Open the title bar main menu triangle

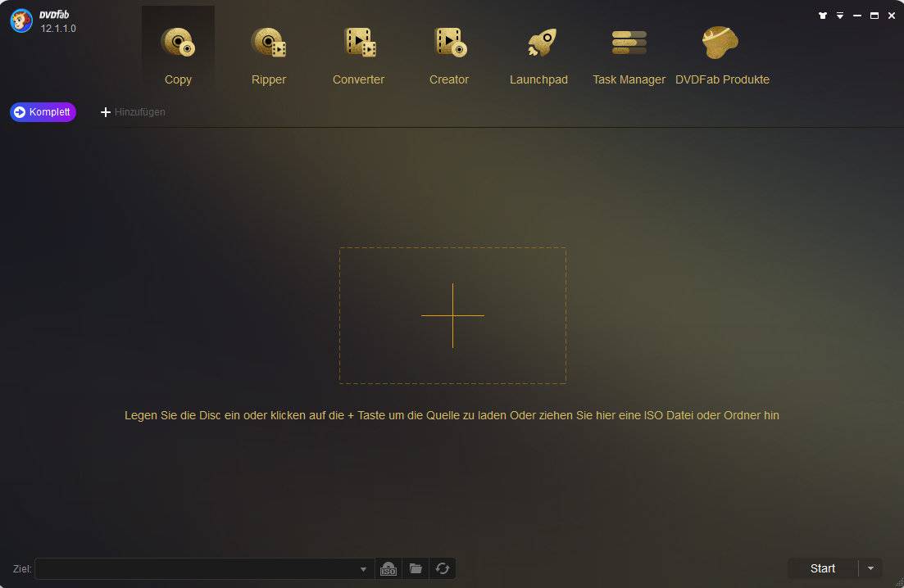pos(840,16)
